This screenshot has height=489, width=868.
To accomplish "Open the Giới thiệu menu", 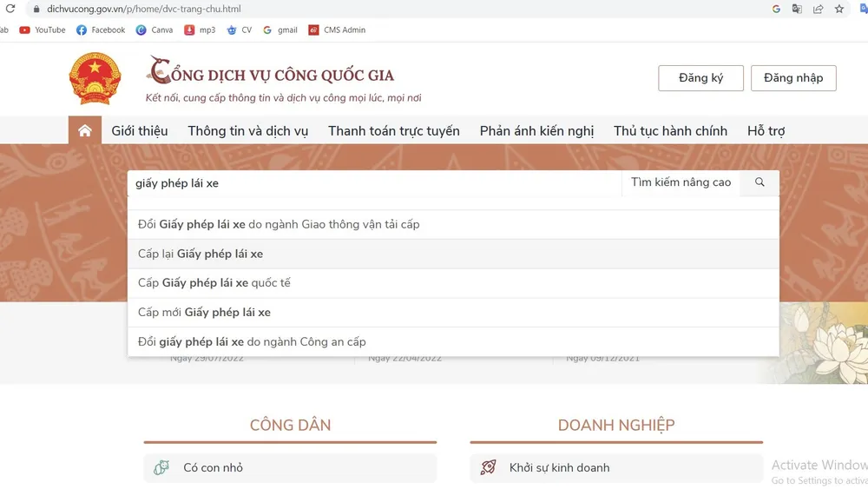I will 140,130.
